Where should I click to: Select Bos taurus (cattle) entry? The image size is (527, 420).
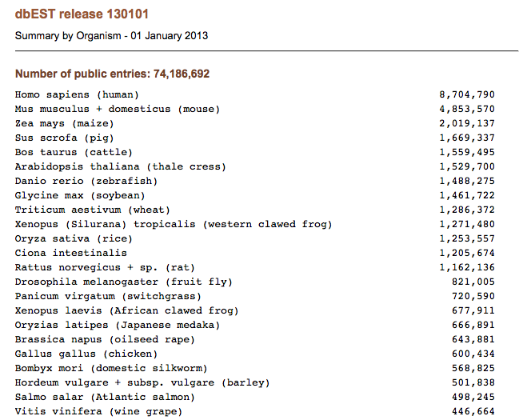point(74,152)
